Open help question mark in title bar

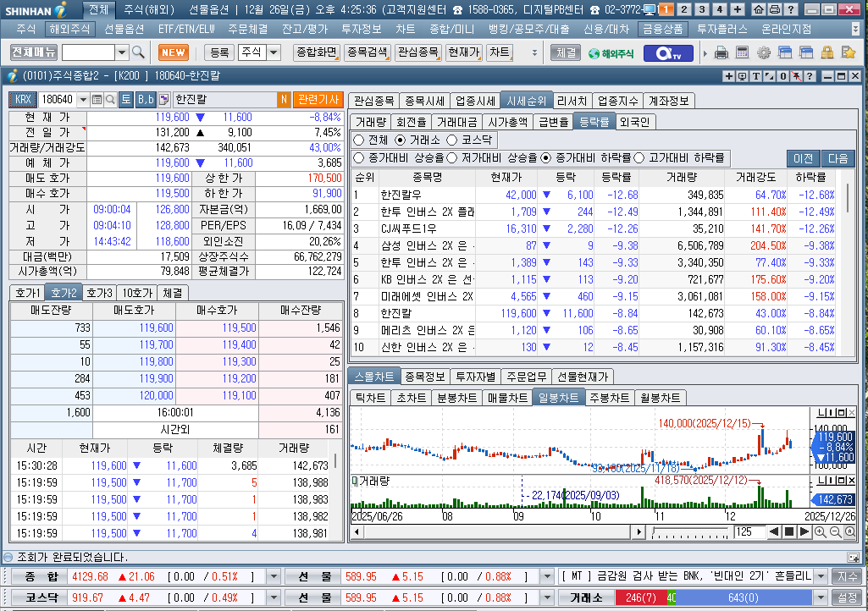pos(790,9)
